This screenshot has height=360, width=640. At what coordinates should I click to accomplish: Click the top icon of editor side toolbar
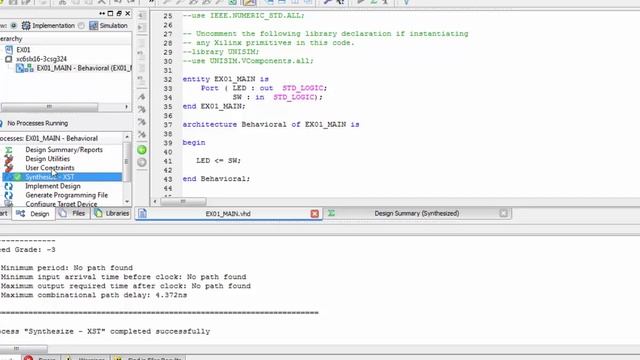point(141,16)
